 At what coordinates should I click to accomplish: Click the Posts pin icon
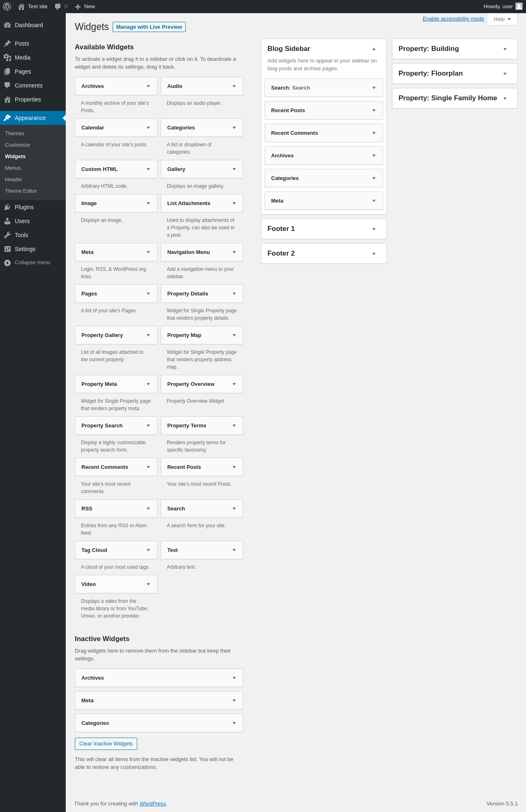7,44
